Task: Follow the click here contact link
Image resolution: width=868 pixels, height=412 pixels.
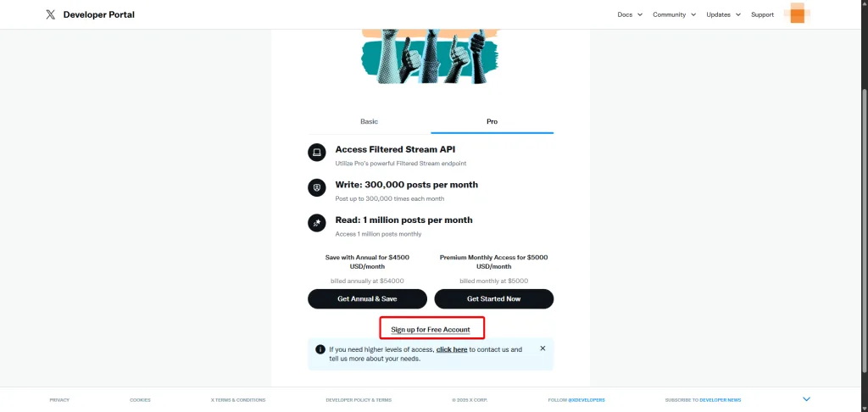Action: 452,349
